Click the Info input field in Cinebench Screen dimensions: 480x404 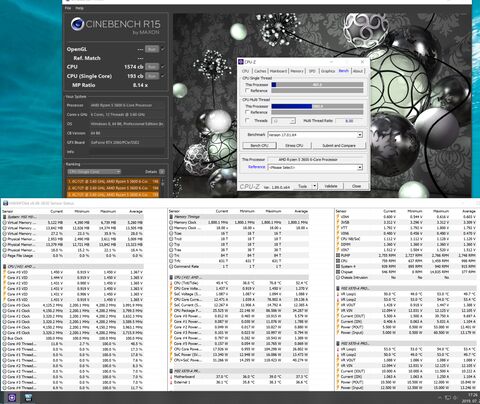[x=127, y=152]
